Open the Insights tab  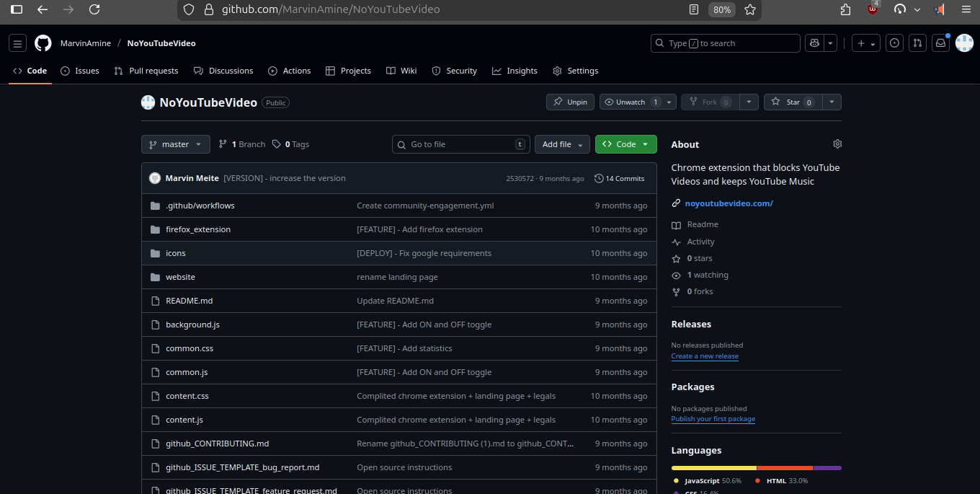(x=515, y=71)
